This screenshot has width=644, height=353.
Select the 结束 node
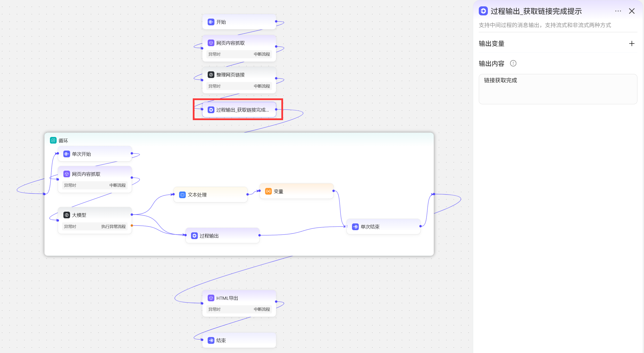[239, 340]
